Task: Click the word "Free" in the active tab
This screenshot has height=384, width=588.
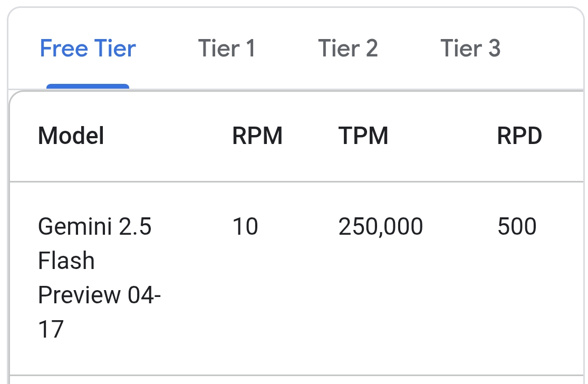Action: tap(64, 49)
